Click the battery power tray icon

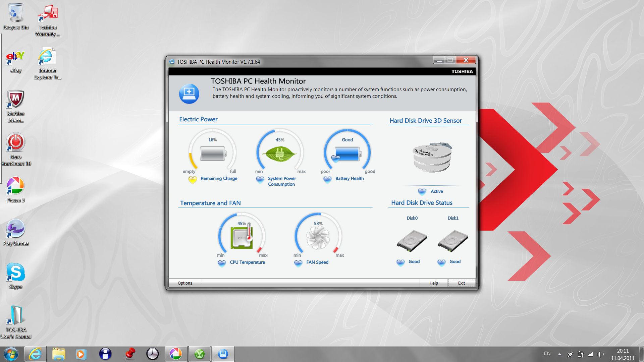pyautogui.click(x=581, y=354)
